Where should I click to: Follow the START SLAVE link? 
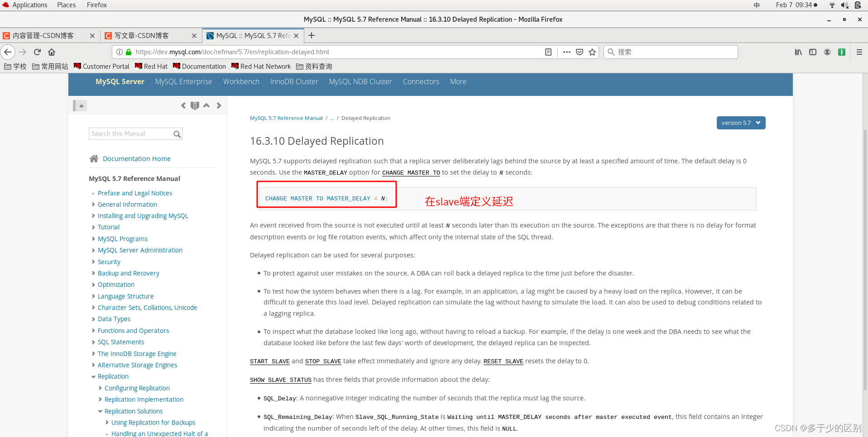(270, 361)
